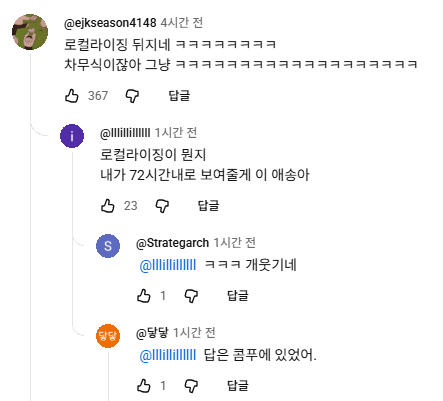Open the 'S' avatar of Strategarch
Viewport: 443px width, 401px height.
[108, 246]
